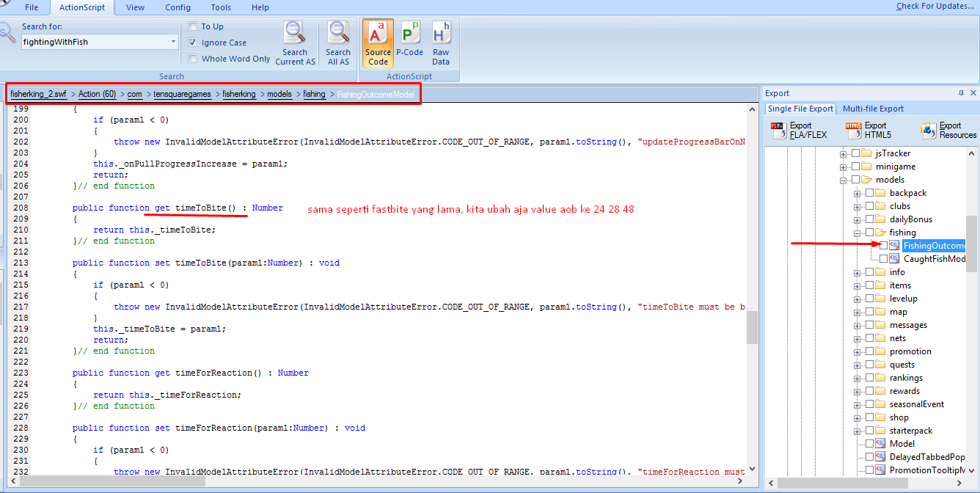Click the DelayedTabbedPop class file icon
The width and height of the screenshot is (980, 493).
coord(880,457)
